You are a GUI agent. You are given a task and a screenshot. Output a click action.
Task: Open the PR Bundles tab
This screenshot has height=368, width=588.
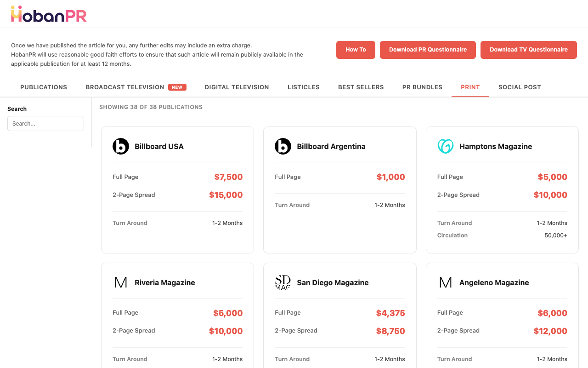point(422,87)
